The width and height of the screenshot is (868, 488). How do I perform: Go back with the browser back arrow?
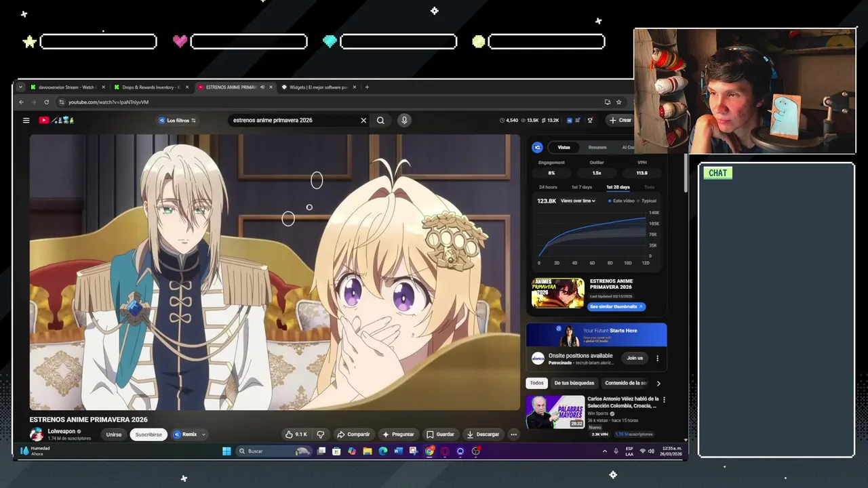21,102
